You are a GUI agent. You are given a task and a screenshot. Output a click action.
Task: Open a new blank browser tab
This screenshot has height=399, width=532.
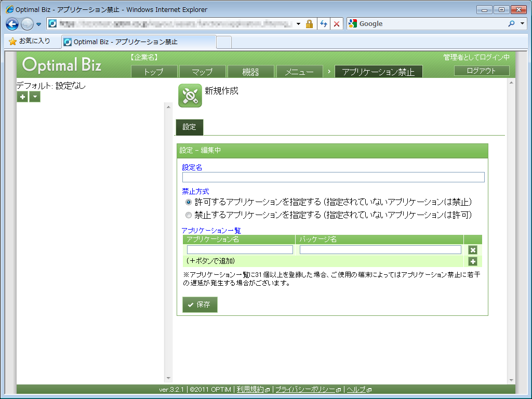point(224,43)
